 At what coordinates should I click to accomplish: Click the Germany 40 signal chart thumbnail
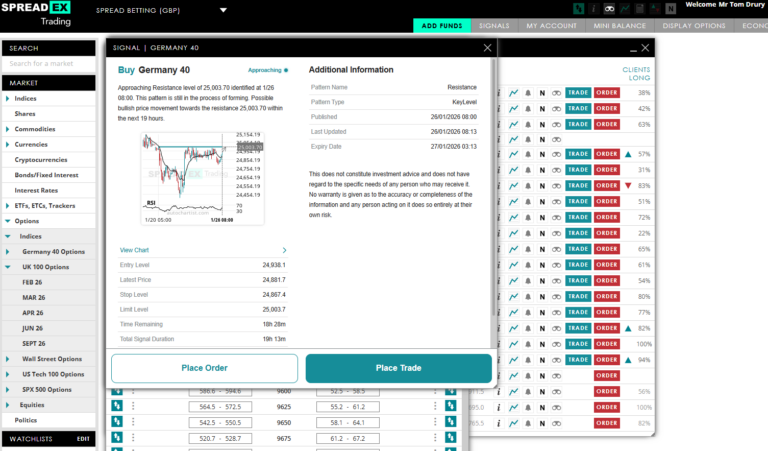tap(203, 178)
